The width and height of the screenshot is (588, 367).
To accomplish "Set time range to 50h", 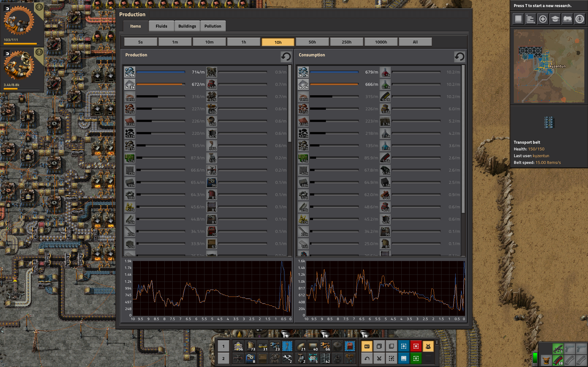I will coord(312,42).
